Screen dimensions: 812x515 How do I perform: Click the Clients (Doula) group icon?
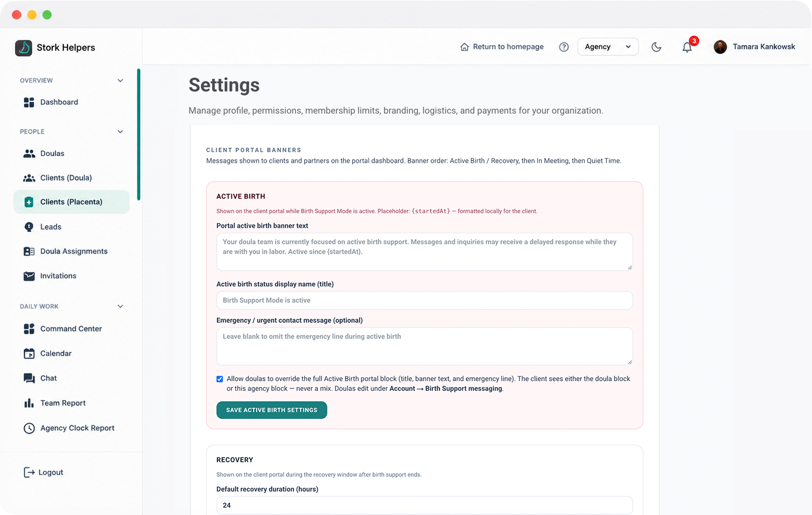click(x=29, y=178)
